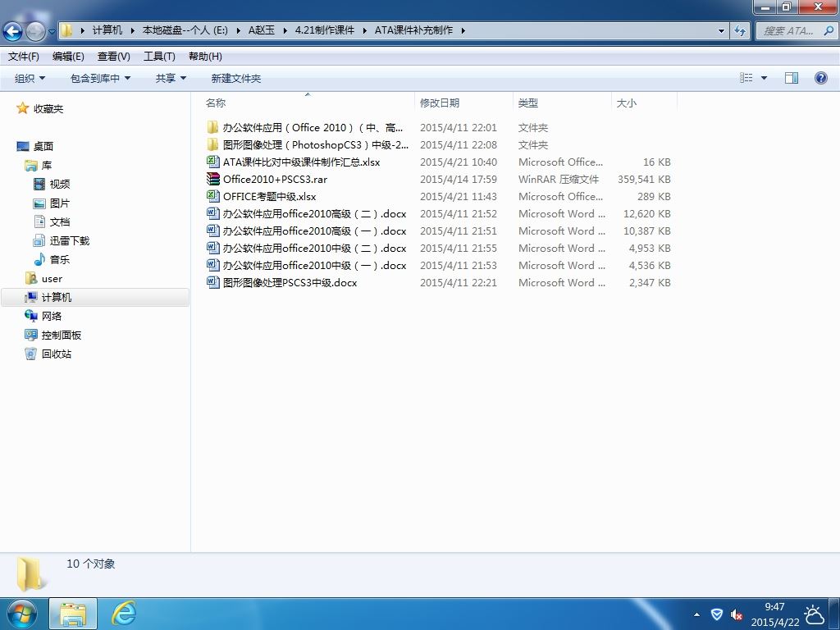Select the user folder in navigation pane
This screenshot has height=630, width=840.
click(x=52, y=279)
